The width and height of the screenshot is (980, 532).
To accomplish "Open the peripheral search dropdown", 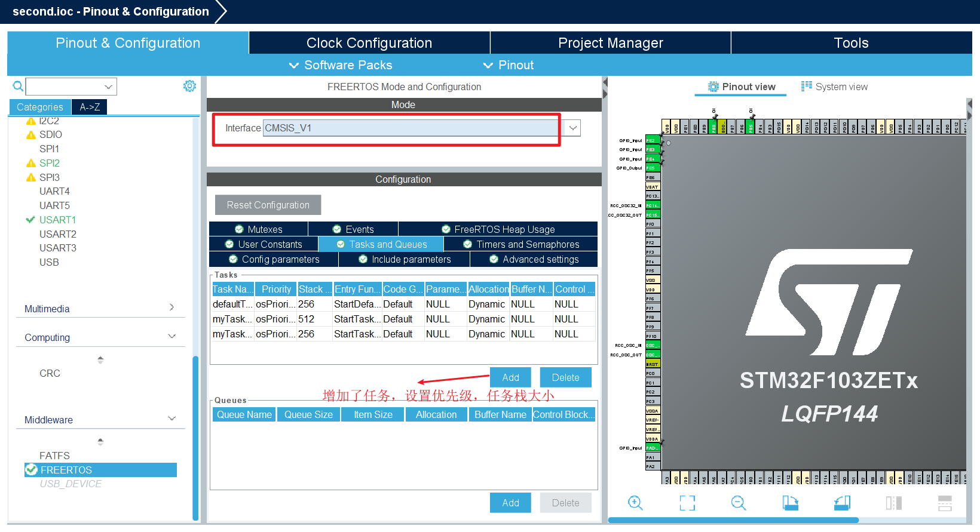I will tap(108, 87).
